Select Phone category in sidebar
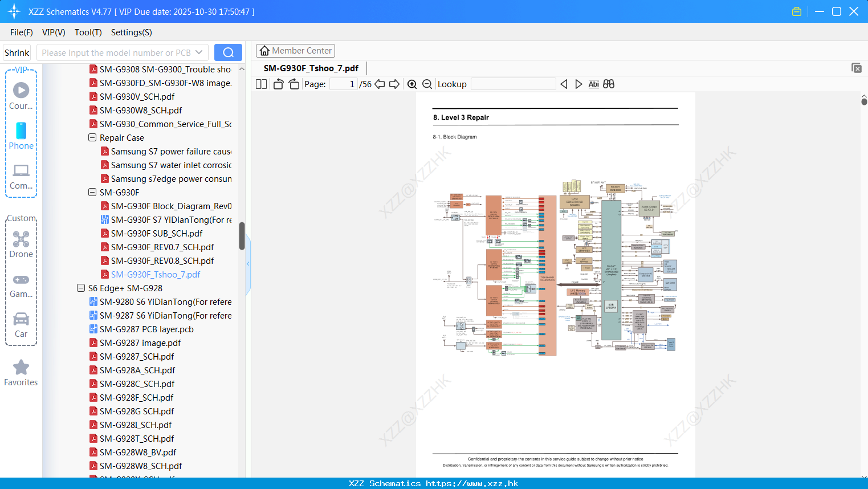This screenshot has height=489, width=868. [21, 136]
